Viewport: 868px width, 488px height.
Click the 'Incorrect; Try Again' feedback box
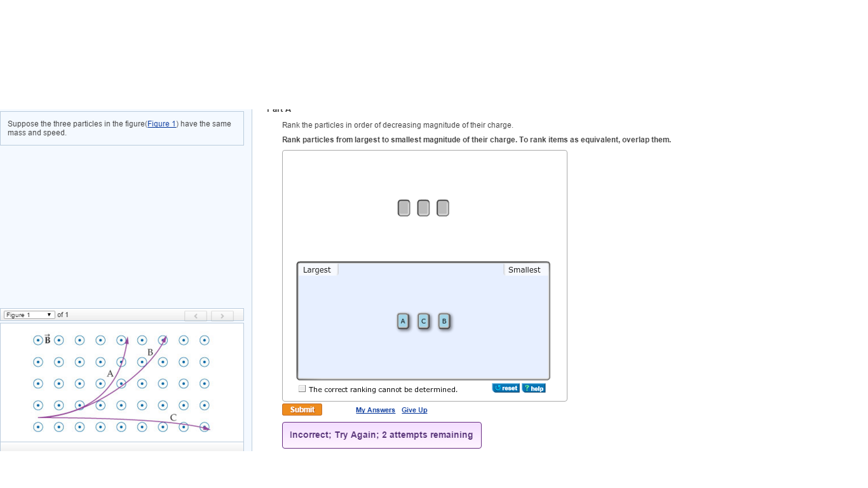point(381,435)
